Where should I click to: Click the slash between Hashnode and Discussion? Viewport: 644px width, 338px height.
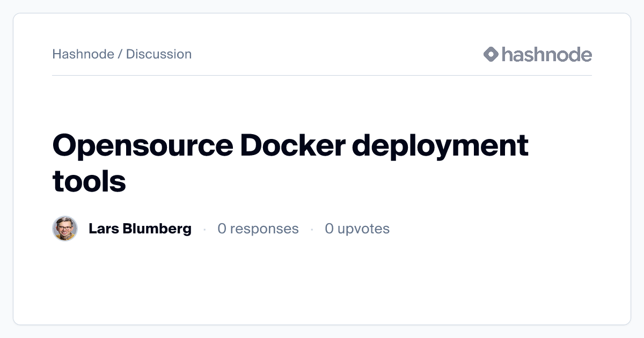point(120,54)
